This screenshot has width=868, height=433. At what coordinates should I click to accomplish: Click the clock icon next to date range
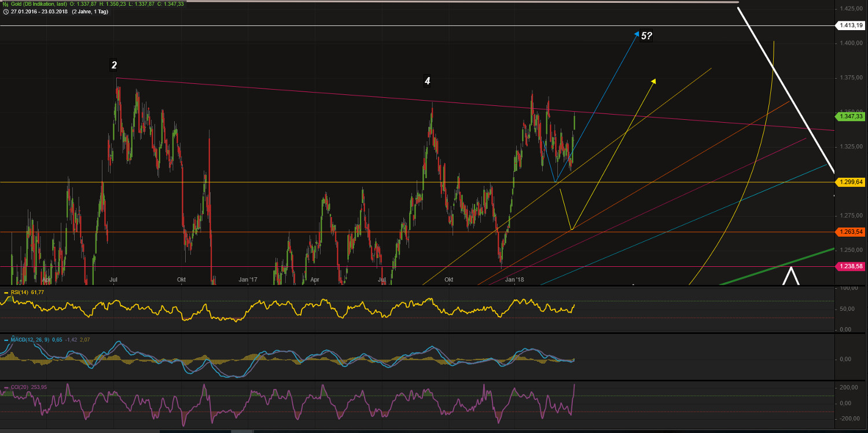click(x=5, y=11)
